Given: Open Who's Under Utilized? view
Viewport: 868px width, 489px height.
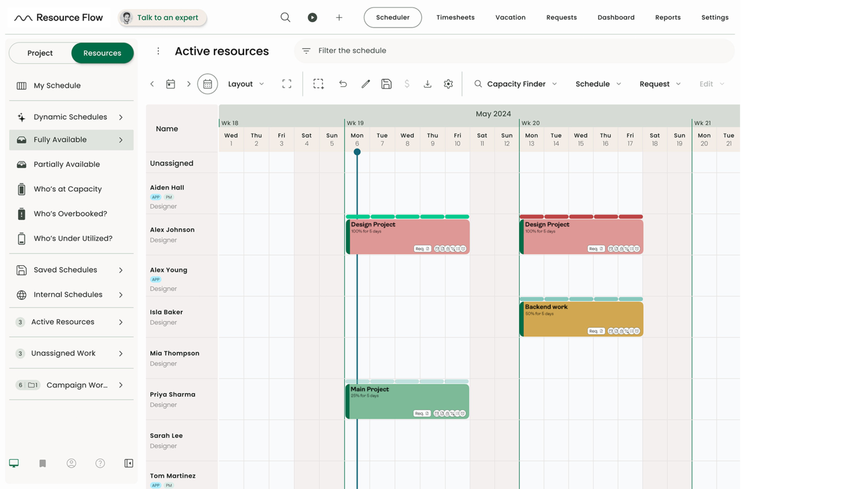Looking at the screenshot, I should [x=71, y=238].
